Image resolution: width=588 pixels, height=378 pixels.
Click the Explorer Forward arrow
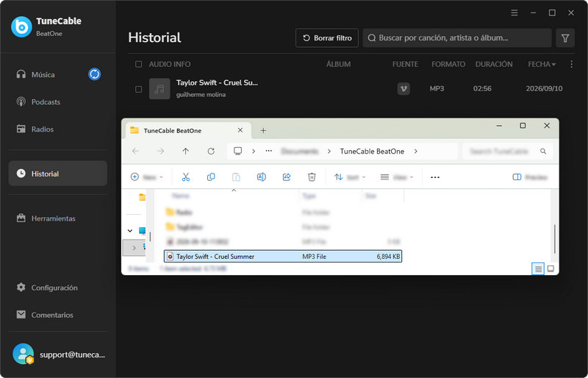[x=160, y=151]
